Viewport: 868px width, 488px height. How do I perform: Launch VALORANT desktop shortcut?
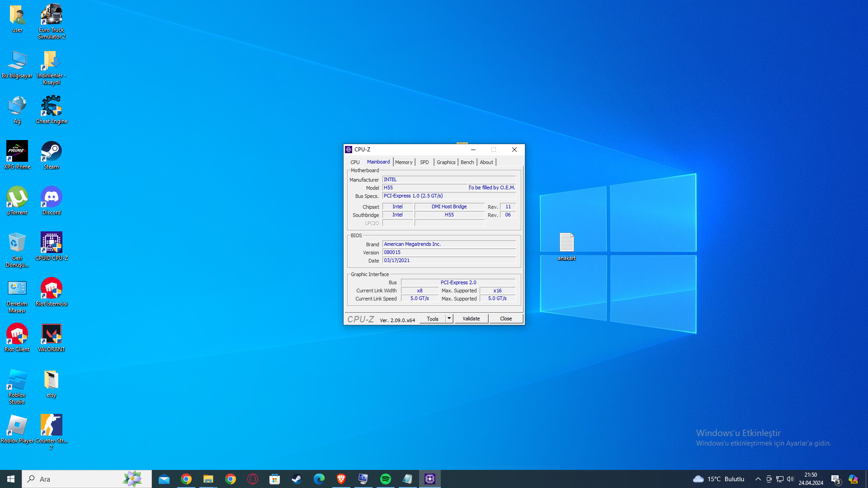(x=51, y=338)
